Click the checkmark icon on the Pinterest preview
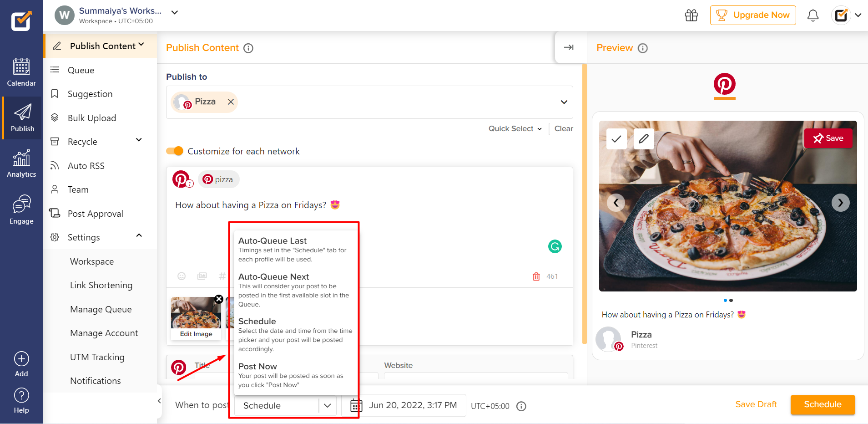The height and width of the screenshot is (424, 868). pyautogui.click(x=616, y=138)
